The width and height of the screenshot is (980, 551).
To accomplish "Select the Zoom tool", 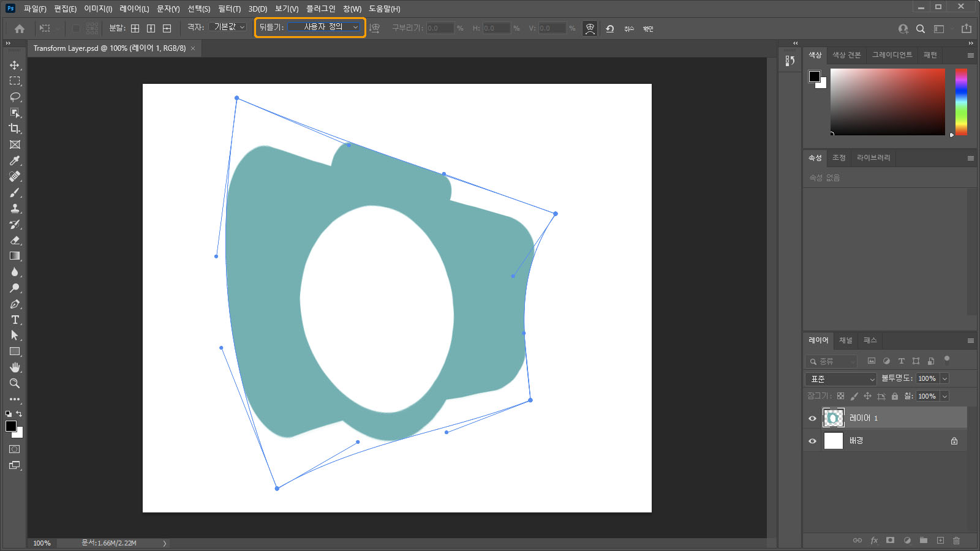I will pos(15,383).
